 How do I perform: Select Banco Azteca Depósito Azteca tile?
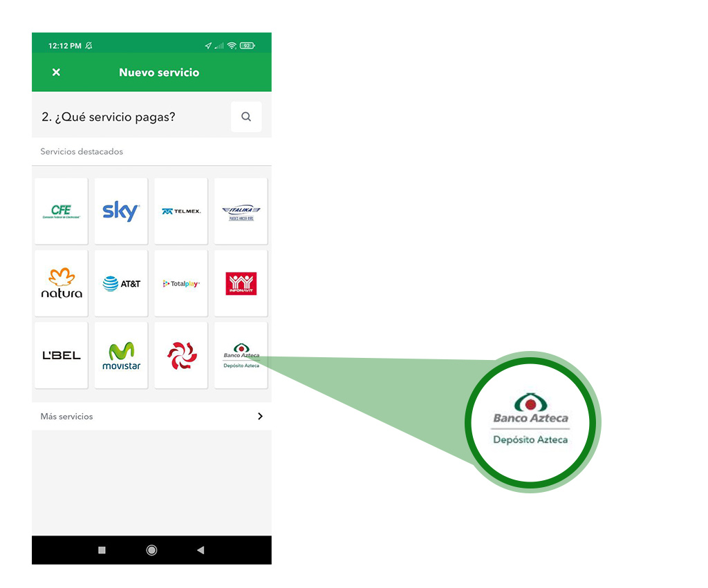tap(241, 355)
